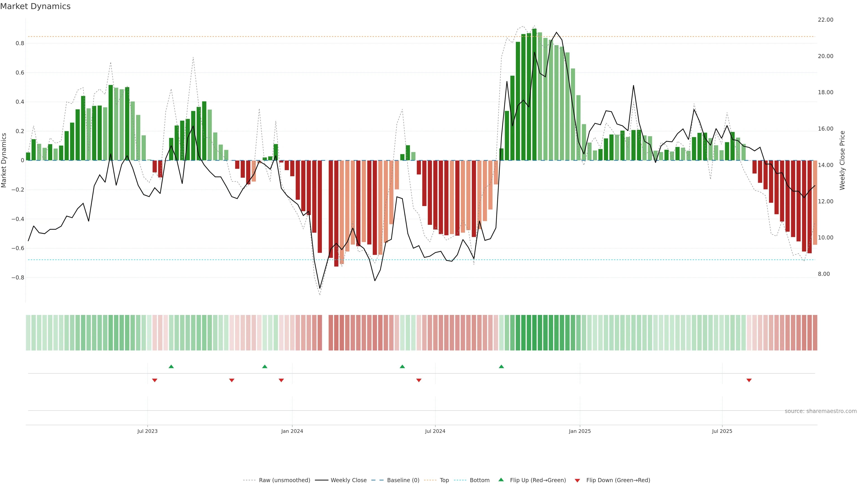
Task: Click the last green flip-up marker near Sep 2024
Action: pyautogui.click(x=501, y=366)
